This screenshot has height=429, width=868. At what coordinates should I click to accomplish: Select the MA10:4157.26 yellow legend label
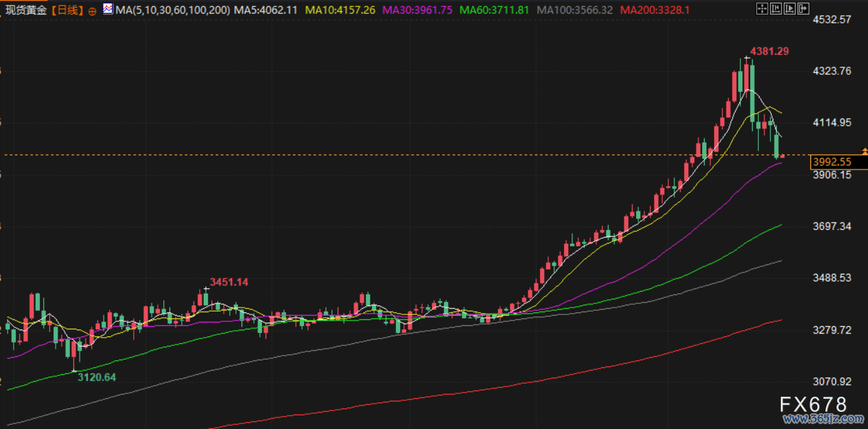click(340, 10)
